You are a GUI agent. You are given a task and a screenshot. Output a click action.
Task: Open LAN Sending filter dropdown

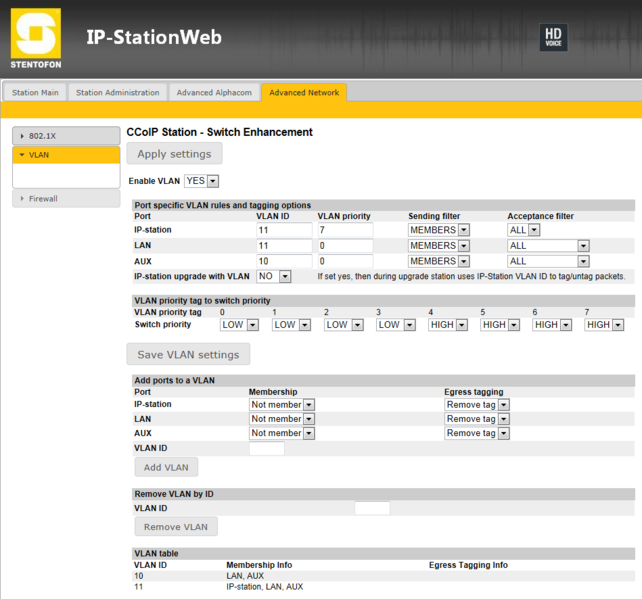pyautogui.click(x=439, y=246)
